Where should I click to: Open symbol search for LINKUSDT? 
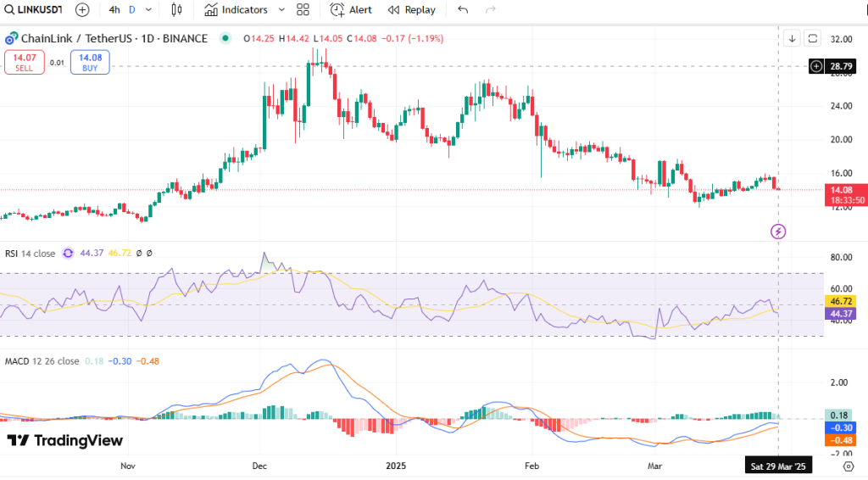coord(33,9)
